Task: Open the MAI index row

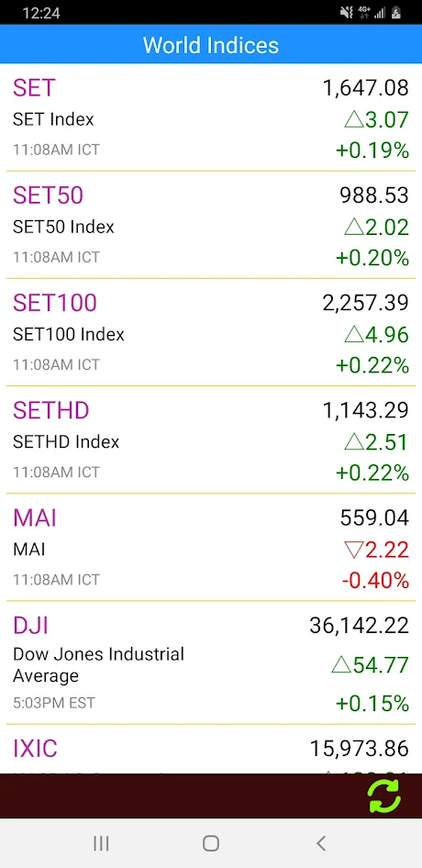Action: pos(211,548)
